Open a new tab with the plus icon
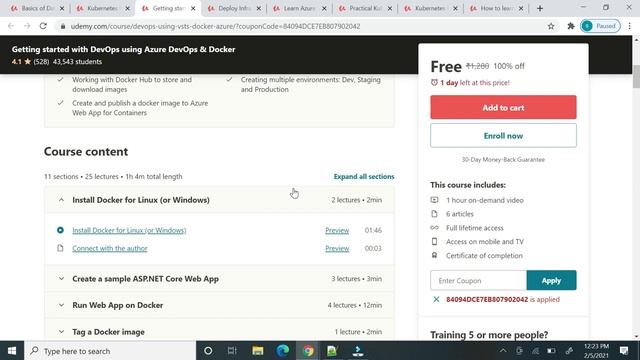The image size is (640, 360). point(540,8)
